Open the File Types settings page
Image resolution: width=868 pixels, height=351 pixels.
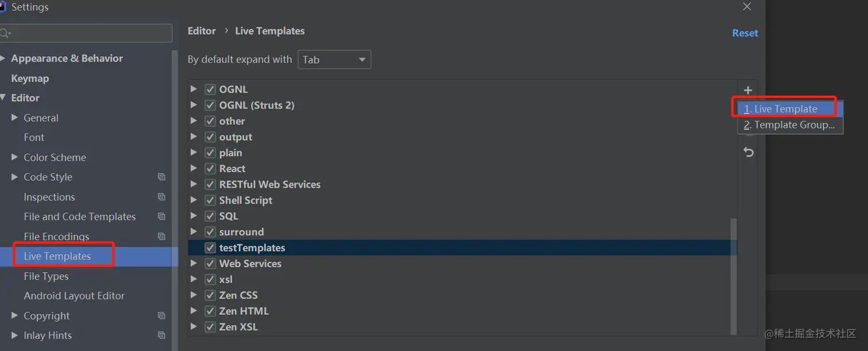pyautogui.click(x=46, y=276)
